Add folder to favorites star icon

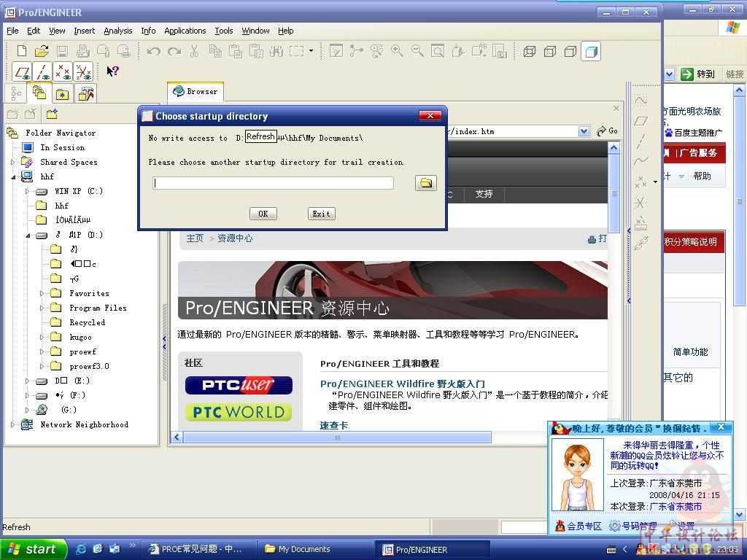click(52, 114)
